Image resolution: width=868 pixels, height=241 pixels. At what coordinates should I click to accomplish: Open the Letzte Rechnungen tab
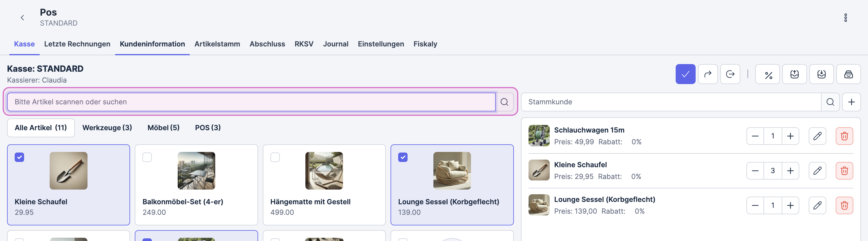(77, 44)
